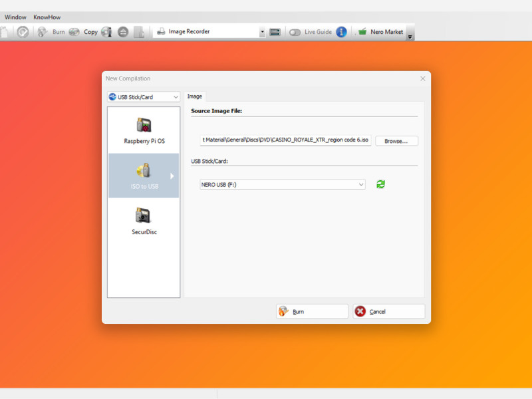The height and width of the screenshot is (399, 532).
Task: Click the Nero Market basket icon
Action: point(362,31)
